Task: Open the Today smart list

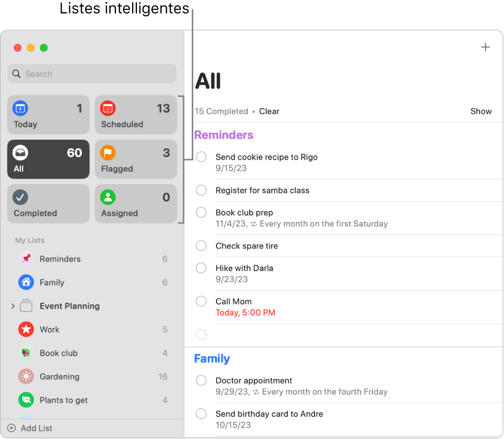Action: coord(48,115)
